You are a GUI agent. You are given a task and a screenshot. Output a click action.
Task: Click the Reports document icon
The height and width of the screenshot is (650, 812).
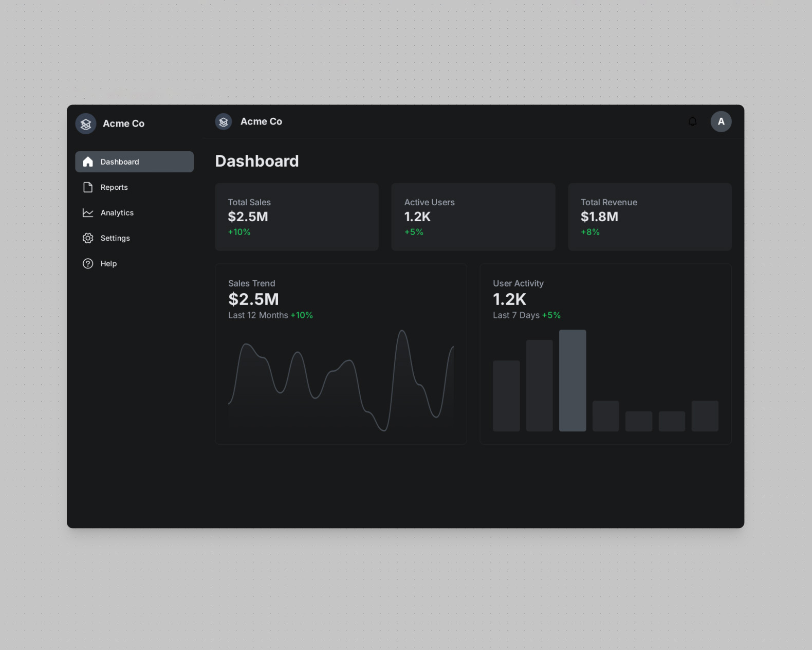click(88, 187)
